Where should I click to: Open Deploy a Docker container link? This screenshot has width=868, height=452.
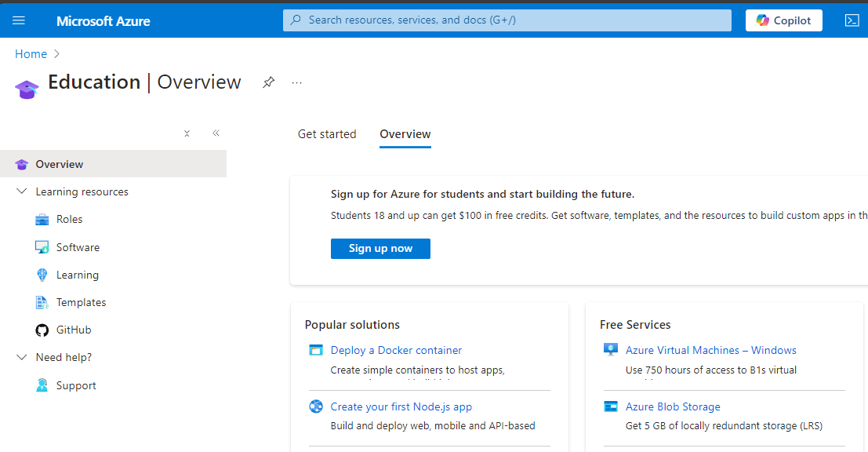point(396,350)
